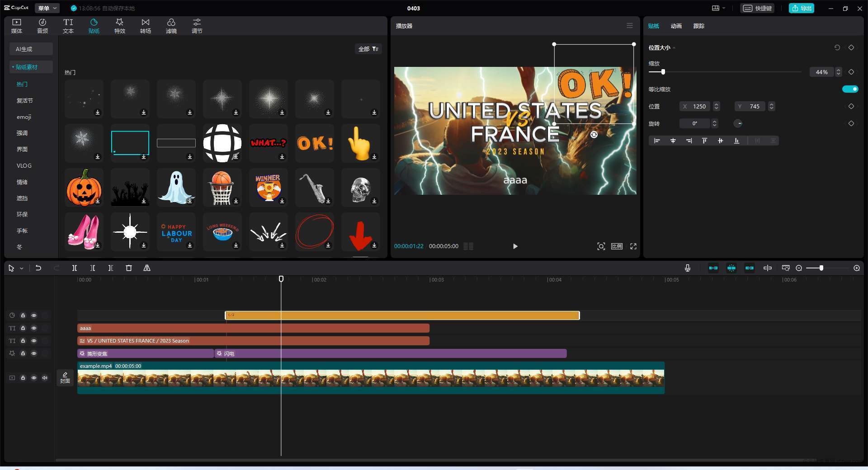Screen dimensions: 868x470
Task: Mute the example.mp4 video track
Action: click(45, 378)
